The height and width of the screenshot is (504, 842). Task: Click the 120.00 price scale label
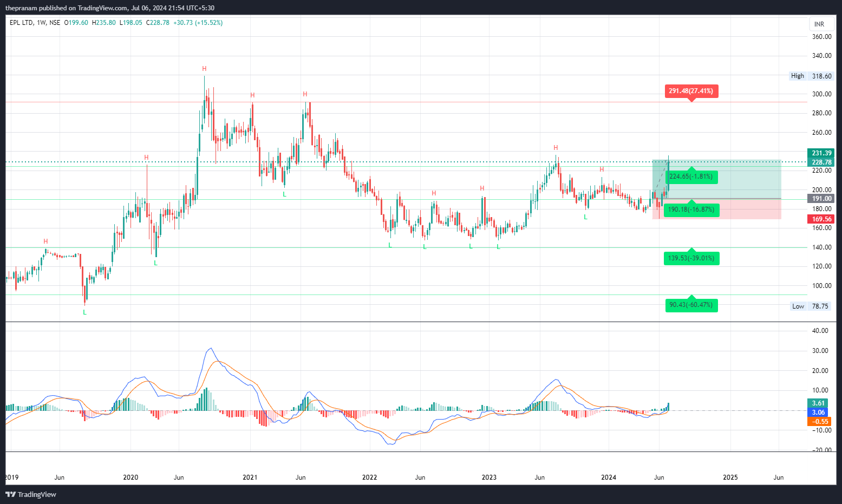821,266
